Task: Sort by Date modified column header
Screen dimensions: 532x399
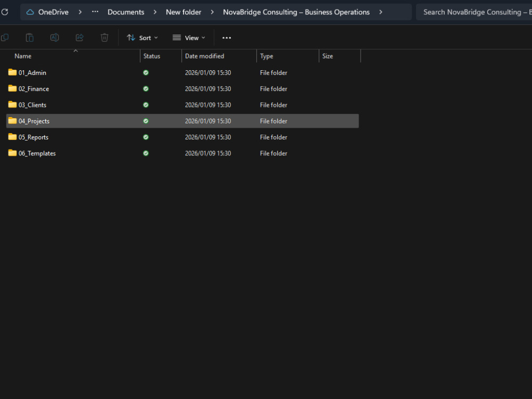Action: (205, 56)
